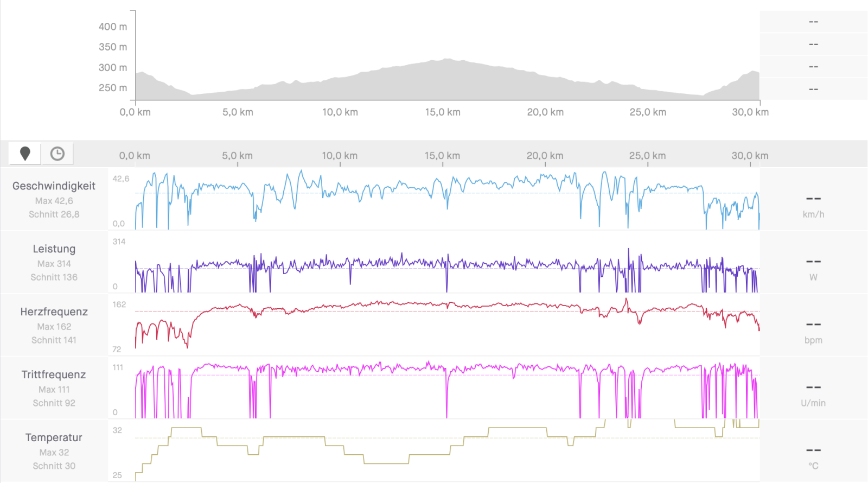Click the Schnitt 26,8 speed average
This screenshot has height=483, width=868.
coord(54,214)
